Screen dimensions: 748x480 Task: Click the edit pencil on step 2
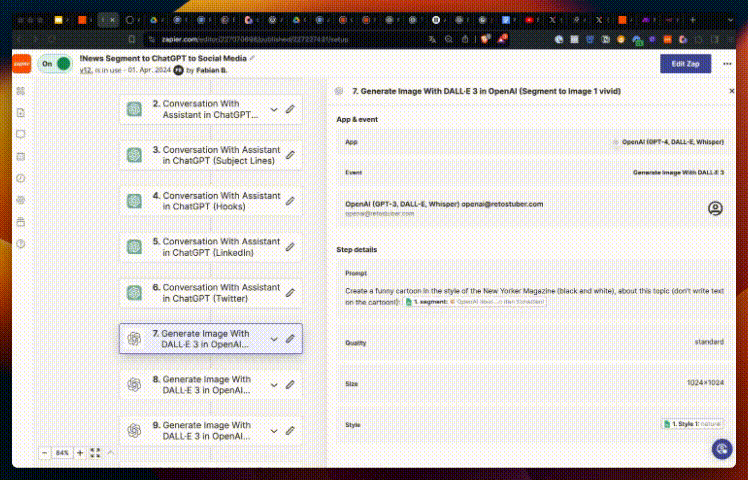(x=290, y=109)
